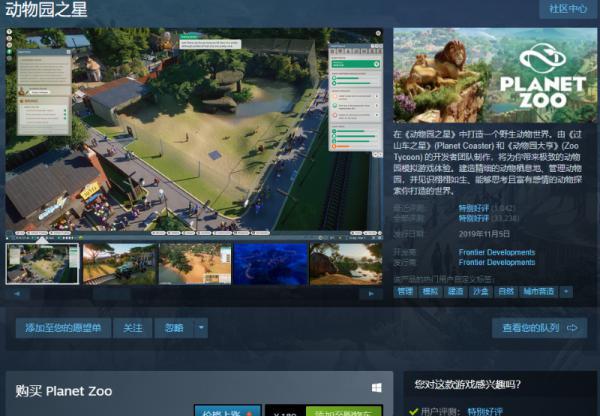Click the page title 动物园之星
Image resolution: width=600 pixels, height=416 pixels.
click(46, 9)
